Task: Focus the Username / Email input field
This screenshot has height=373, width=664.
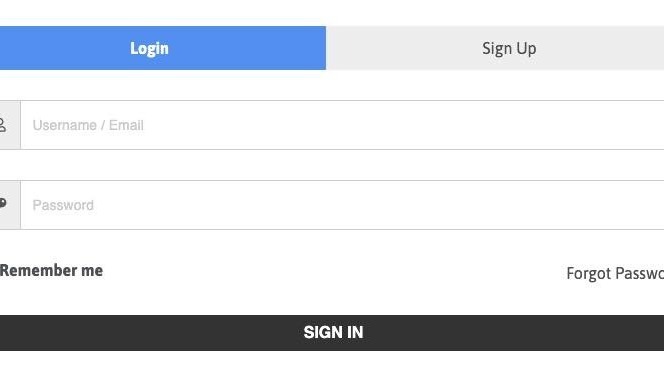Action: pos(342,125)
